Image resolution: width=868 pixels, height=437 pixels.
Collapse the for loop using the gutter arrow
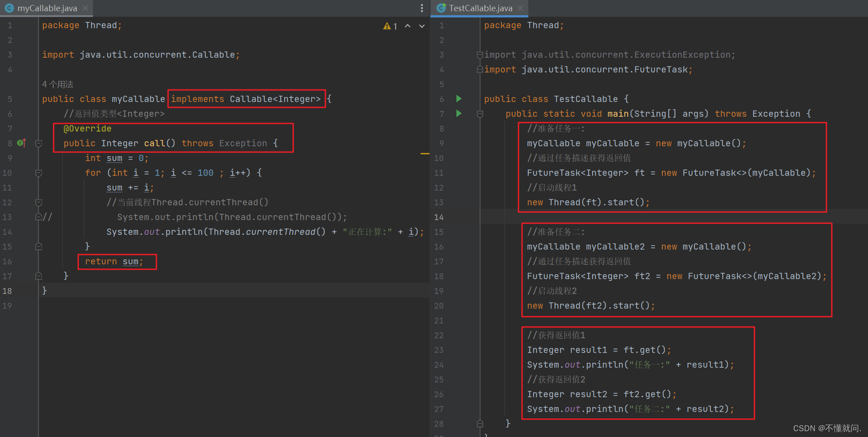(38, 173)
